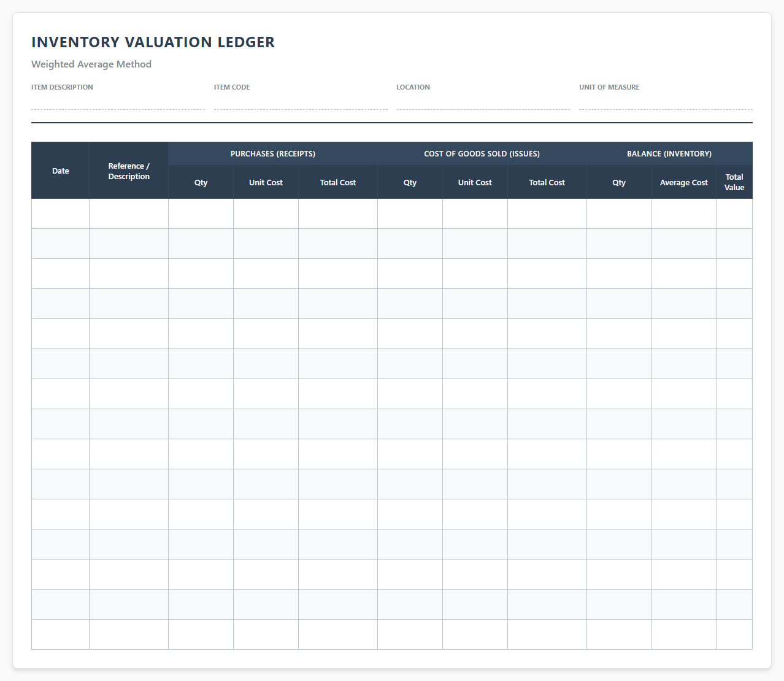
Task: Click the Location entry field
Action: pyautogui.click(x=483, y=101)
